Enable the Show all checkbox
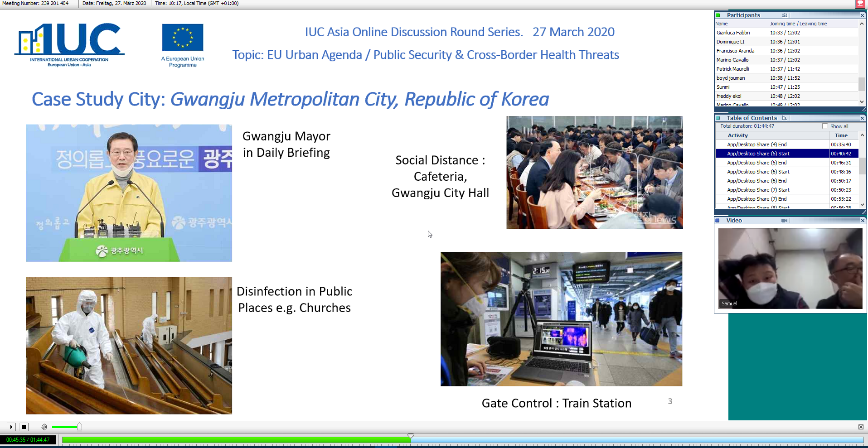 pos(825,126)
